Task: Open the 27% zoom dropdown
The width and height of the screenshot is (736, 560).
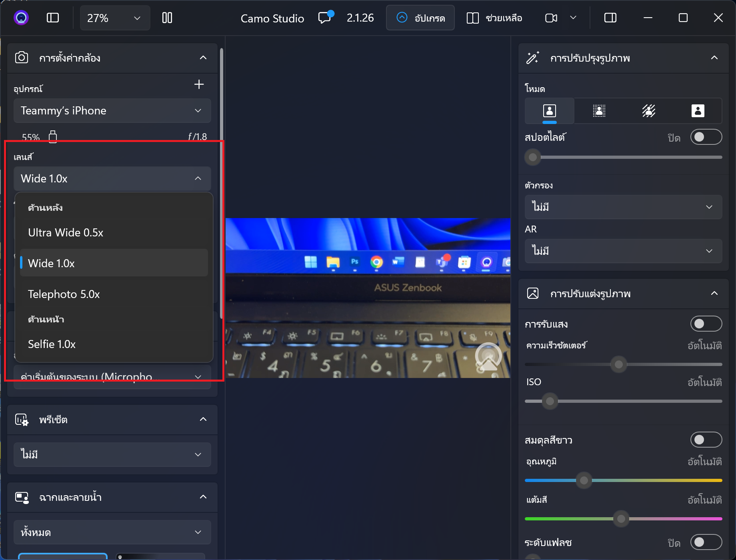Action: click(115, 18)
